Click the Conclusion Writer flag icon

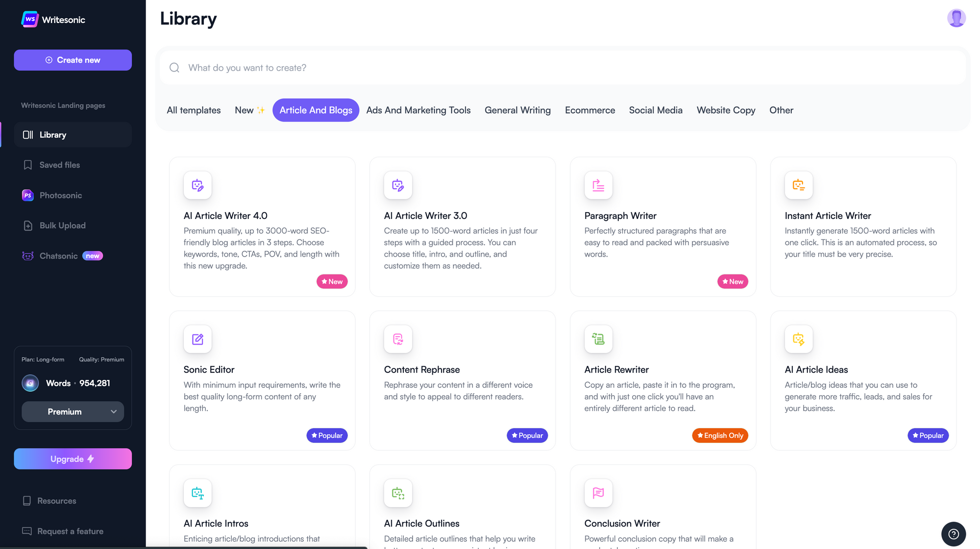point(598,493)
